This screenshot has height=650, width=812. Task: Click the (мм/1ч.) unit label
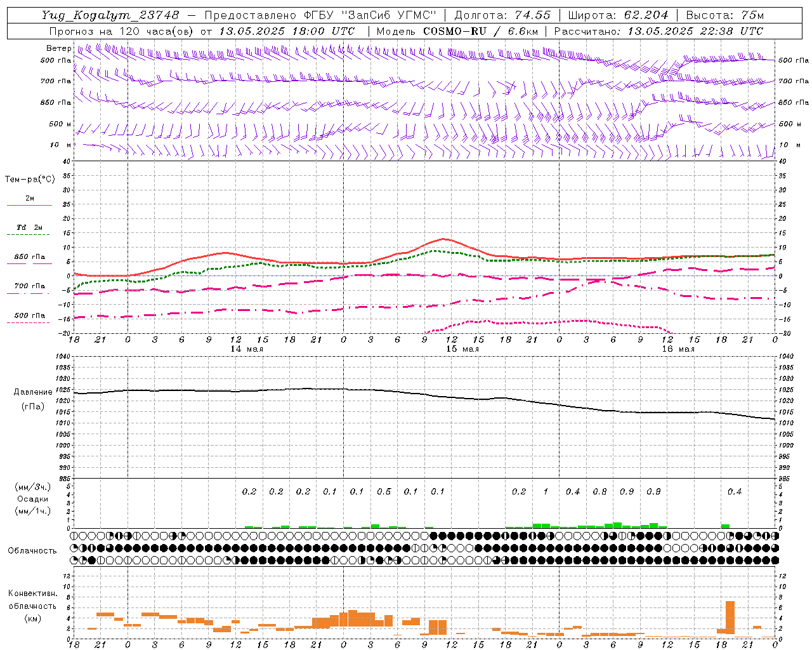point(32,511)
